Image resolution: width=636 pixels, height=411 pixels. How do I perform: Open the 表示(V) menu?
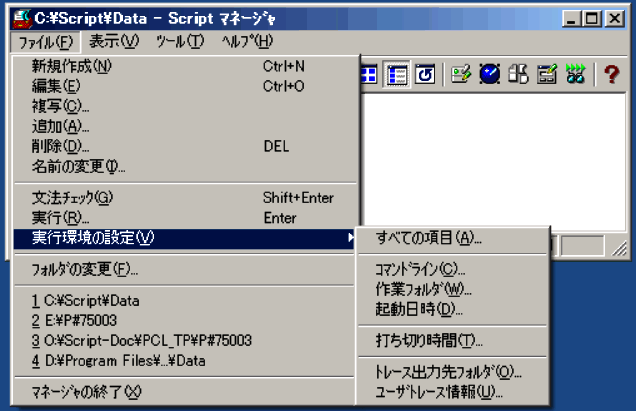click(x=114, y=41)
